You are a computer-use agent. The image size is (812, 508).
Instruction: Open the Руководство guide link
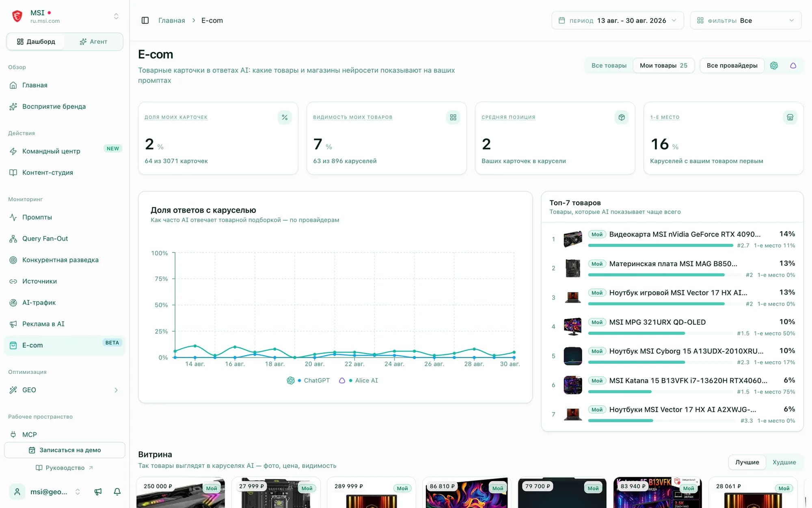[65, 468]
